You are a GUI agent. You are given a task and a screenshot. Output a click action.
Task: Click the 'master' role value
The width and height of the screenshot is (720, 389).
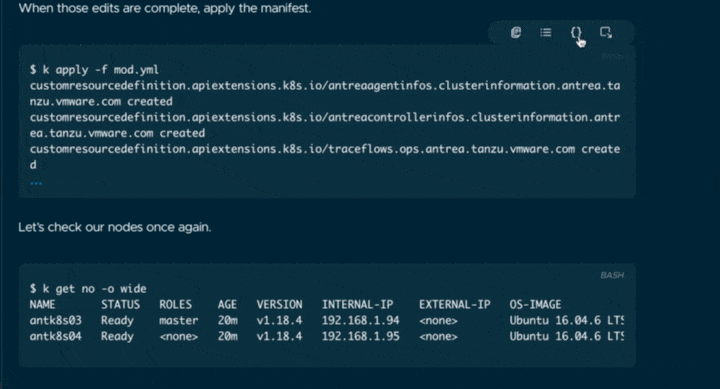tap(179, 321)
